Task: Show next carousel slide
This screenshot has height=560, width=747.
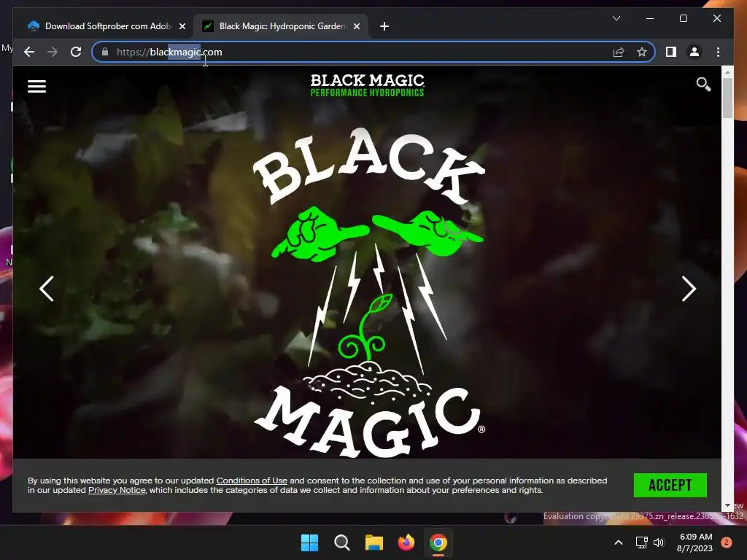Action: click(689, 289)
